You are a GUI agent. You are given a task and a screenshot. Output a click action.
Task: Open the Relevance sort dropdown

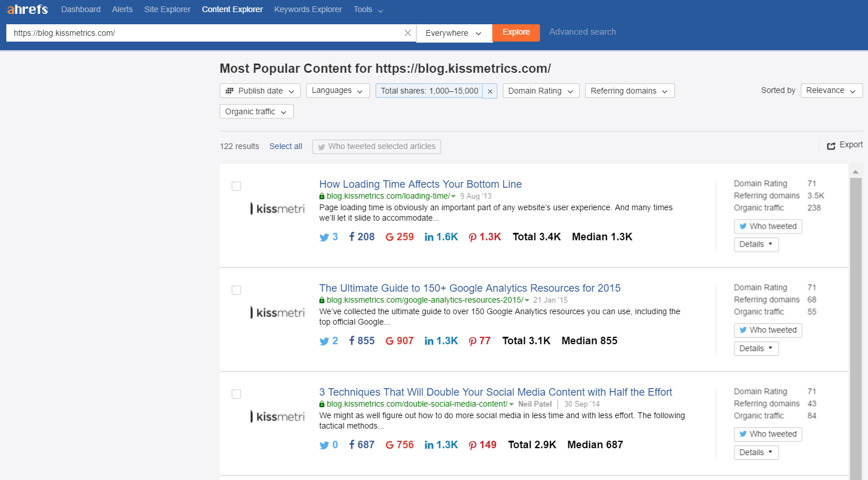coord(831,90)
